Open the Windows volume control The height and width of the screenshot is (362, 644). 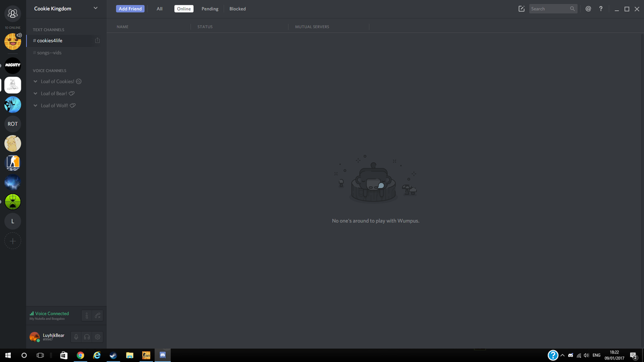pyautogui.click(x=587, y=356)
